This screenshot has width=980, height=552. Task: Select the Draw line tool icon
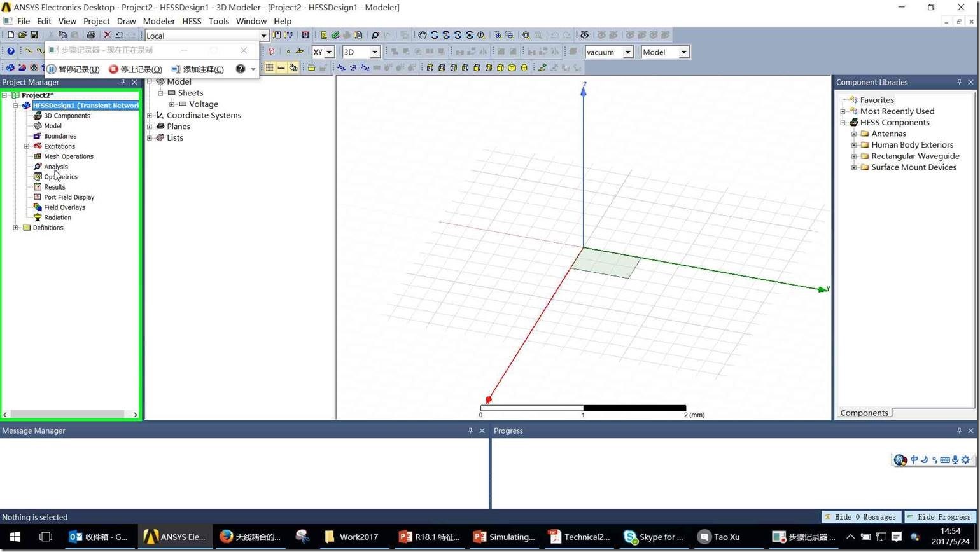coord(29,50)
